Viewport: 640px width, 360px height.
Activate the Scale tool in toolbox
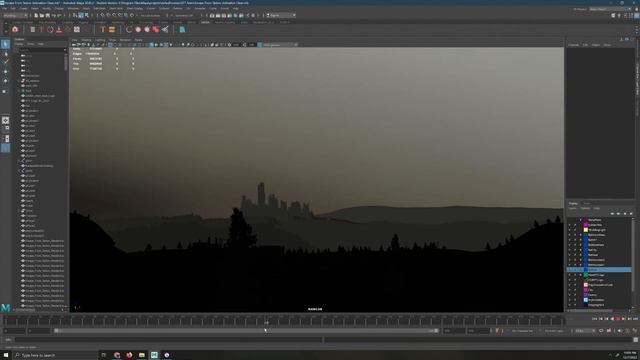click(x=5, y=91)
